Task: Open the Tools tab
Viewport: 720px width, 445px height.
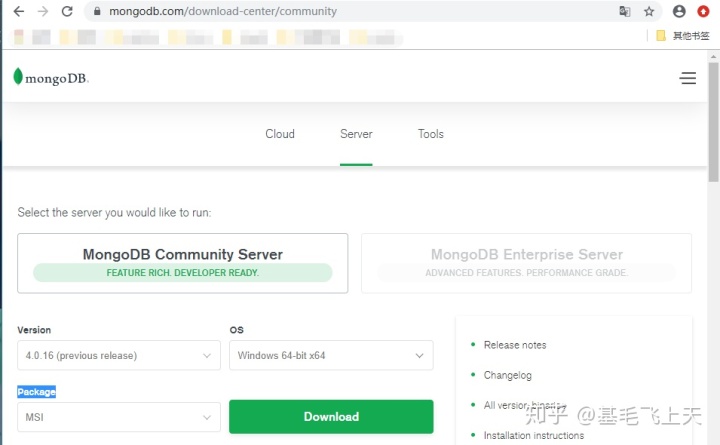Action: (430, 134)
